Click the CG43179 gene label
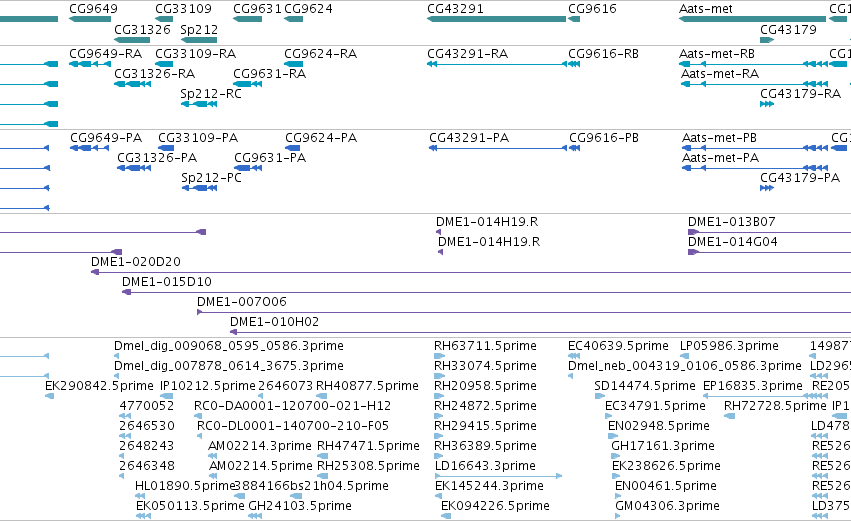 (x=788, y=29)
